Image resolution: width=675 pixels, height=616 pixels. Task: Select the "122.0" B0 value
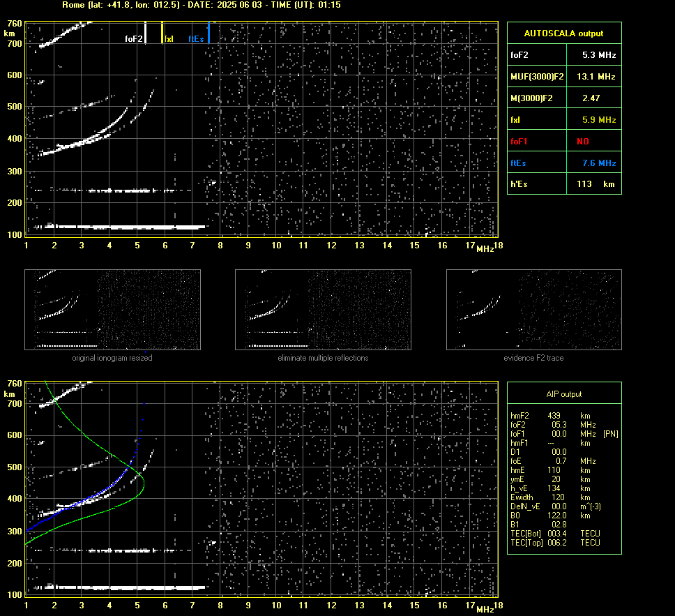[557, 516]
